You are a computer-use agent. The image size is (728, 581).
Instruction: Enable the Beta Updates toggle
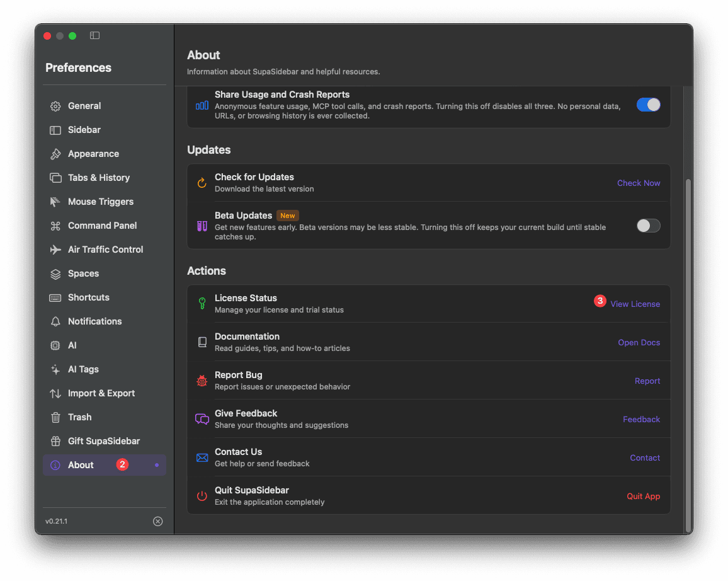(648, 226)
